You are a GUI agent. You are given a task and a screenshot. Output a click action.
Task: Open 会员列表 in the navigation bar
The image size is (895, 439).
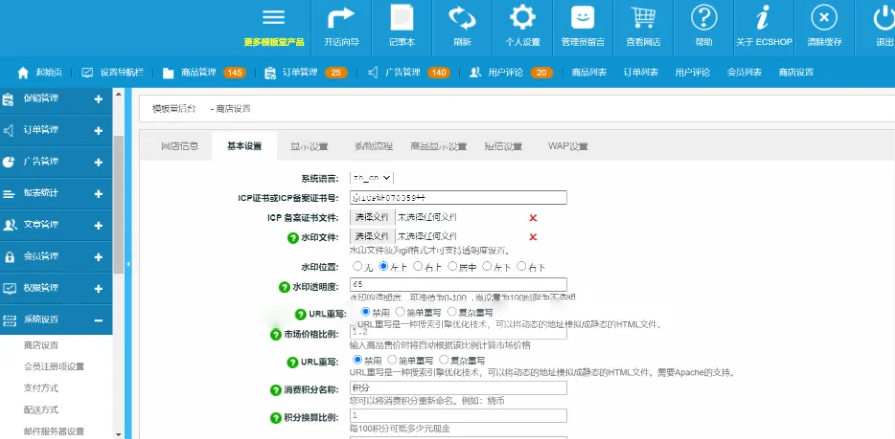click(x=744, y=73)
